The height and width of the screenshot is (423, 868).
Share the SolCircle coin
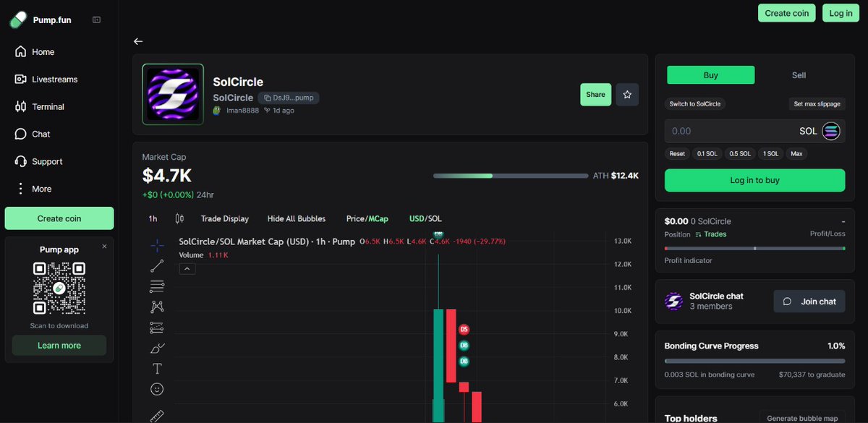595,95
